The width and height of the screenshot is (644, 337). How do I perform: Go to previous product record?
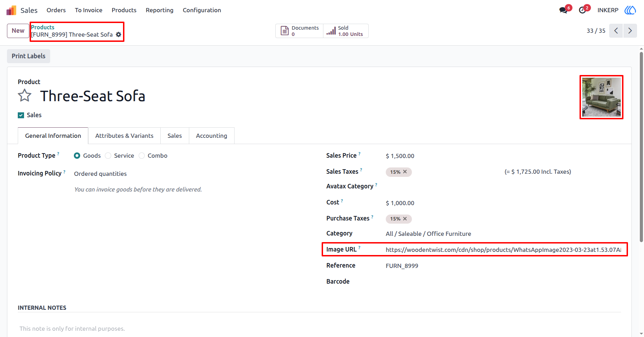point(616,31)
